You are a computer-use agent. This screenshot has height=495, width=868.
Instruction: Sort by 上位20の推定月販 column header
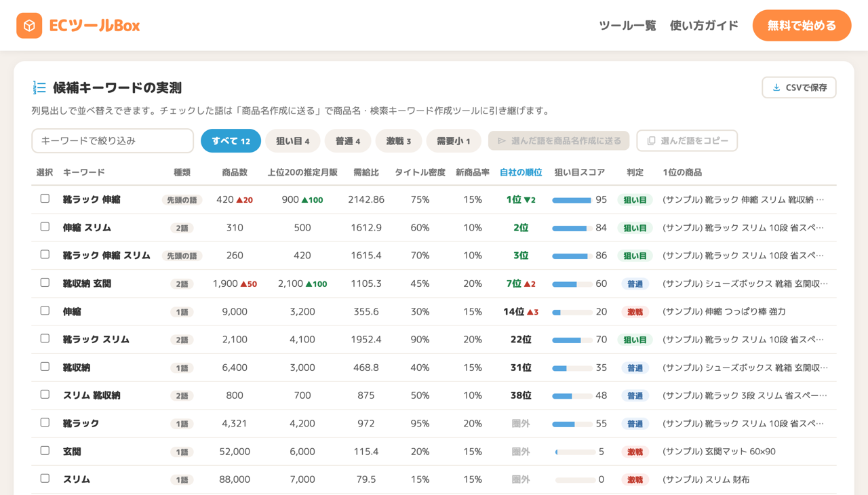coord(302,172)
